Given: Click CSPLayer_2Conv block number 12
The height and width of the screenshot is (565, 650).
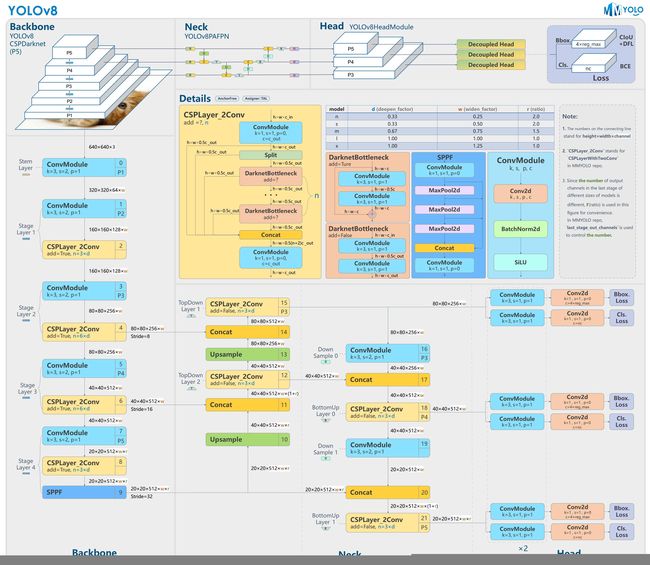Looking at the screenshot, I should (247, 379).
